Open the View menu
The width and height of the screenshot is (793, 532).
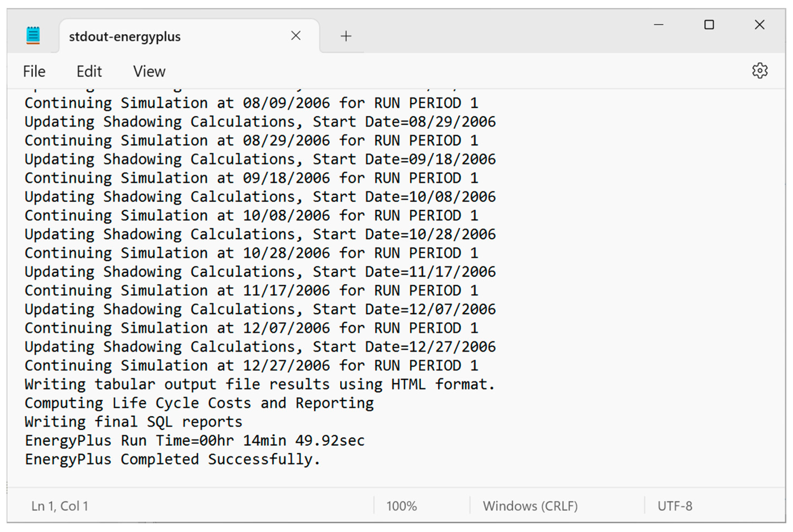pyautogui.click(x=149, y=72)
